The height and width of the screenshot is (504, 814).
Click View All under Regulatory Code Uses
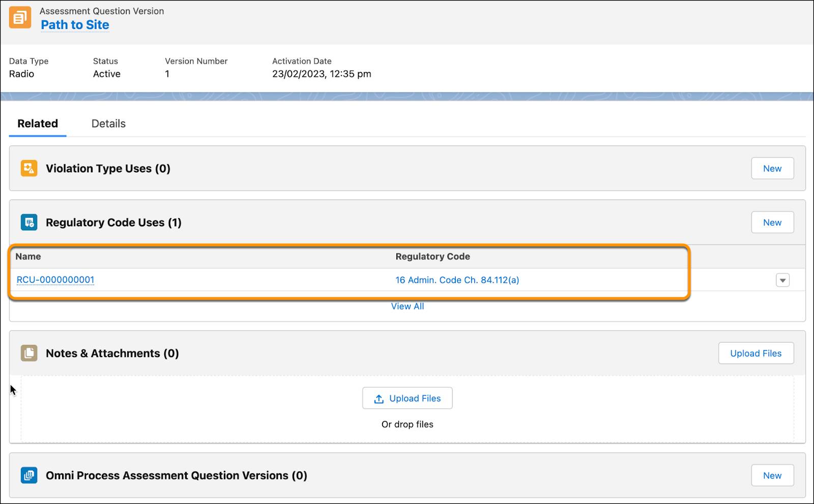pyautogui.click(x=407, y=306)
